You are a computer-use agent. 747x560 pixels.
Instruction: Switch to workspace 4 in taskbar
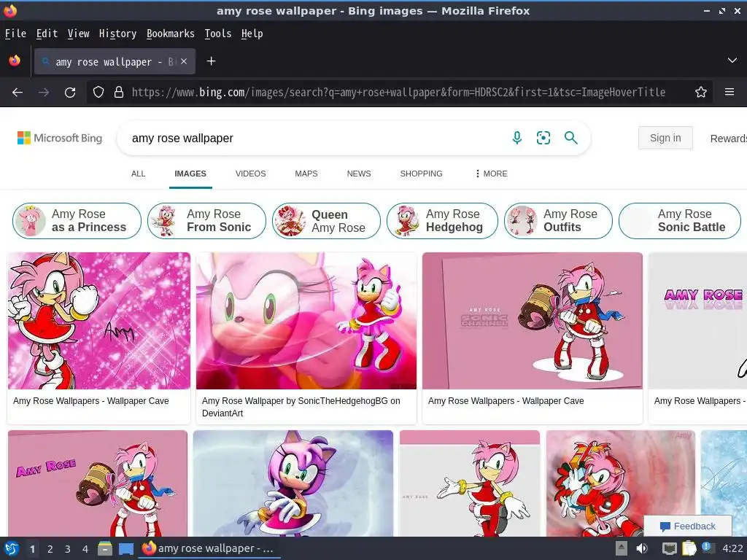coord(85,549)
